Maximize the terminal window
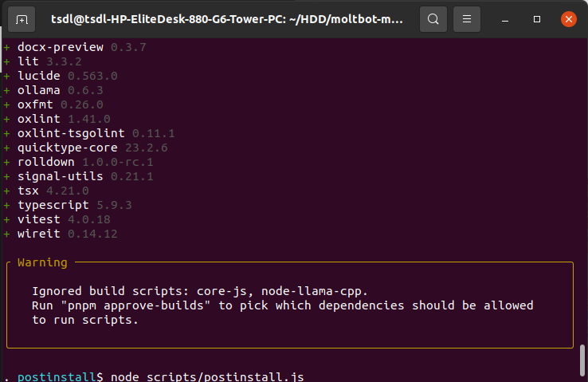This screenshot has width=588, height=382. pyautogui.click(x=537, y=19)
